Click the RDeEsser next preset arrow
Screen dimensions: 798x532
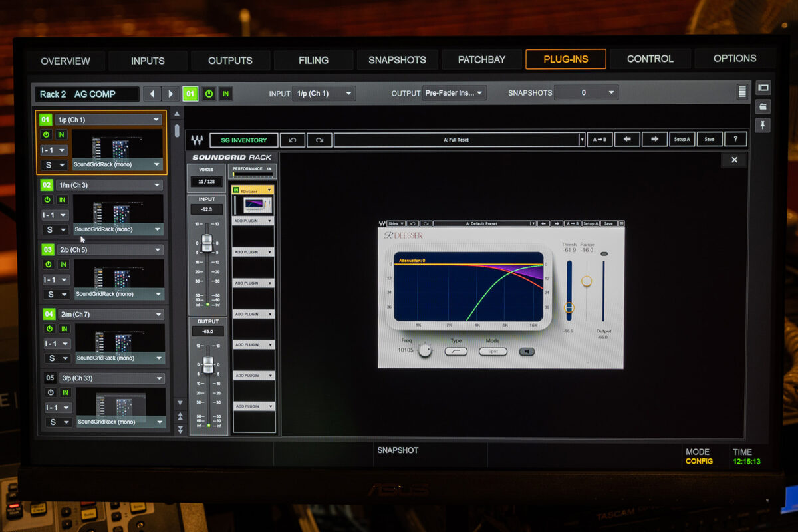557,223
